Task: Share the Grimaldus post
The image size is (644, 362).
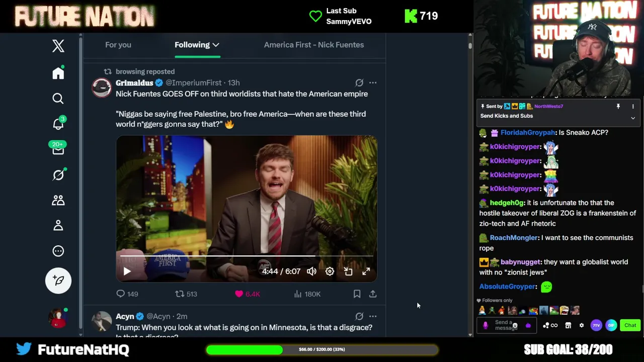Action: coord(373,294)
